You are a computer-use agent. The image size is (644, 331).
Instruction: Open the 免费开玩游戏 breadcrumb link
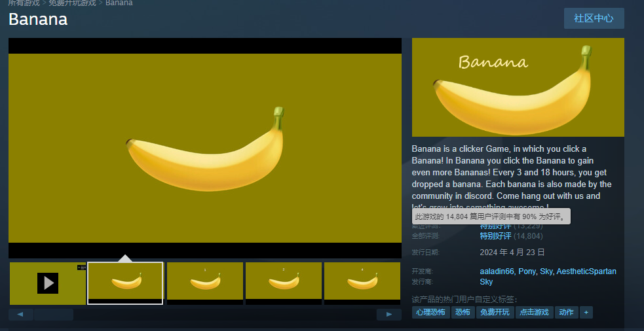click(73, 3)
